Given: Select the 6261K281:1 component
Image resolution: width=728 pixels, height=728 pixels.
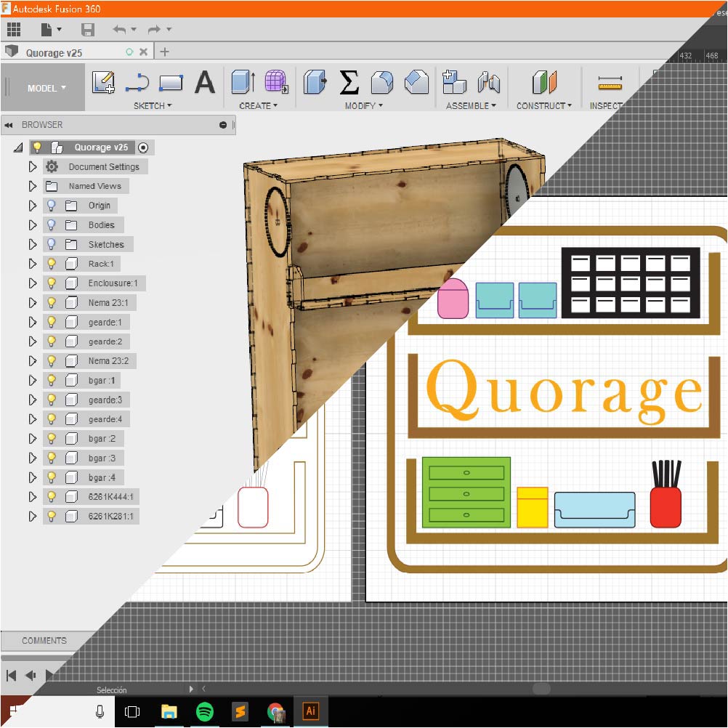Looking at the screenshot, I should coord(110,517).
